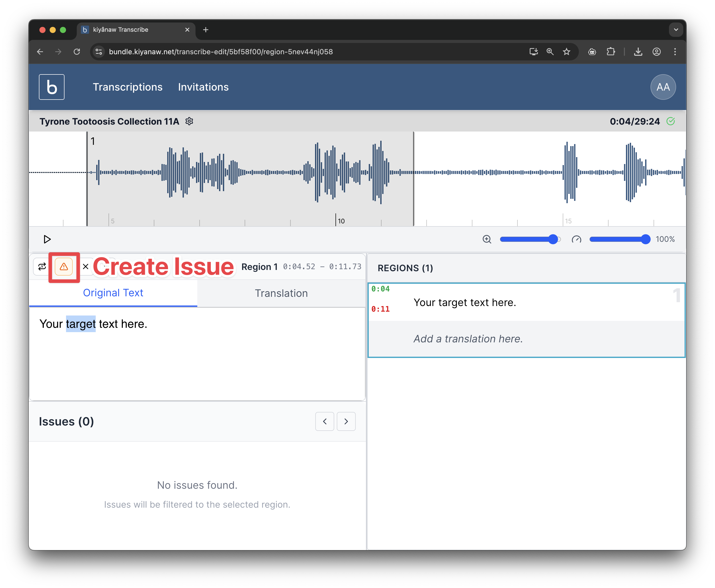Click the zoom-in magnifier icon
Viewport: 715px width, 588px height.
point(487,239)
